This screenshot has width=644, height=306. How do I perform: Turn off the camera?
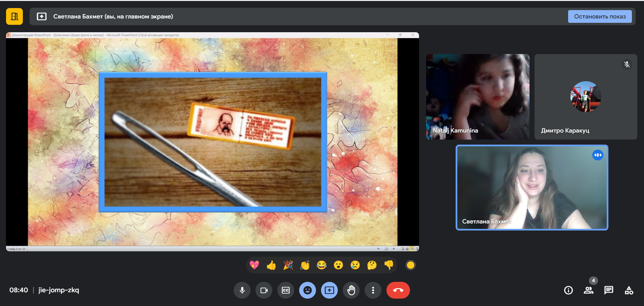264,290
